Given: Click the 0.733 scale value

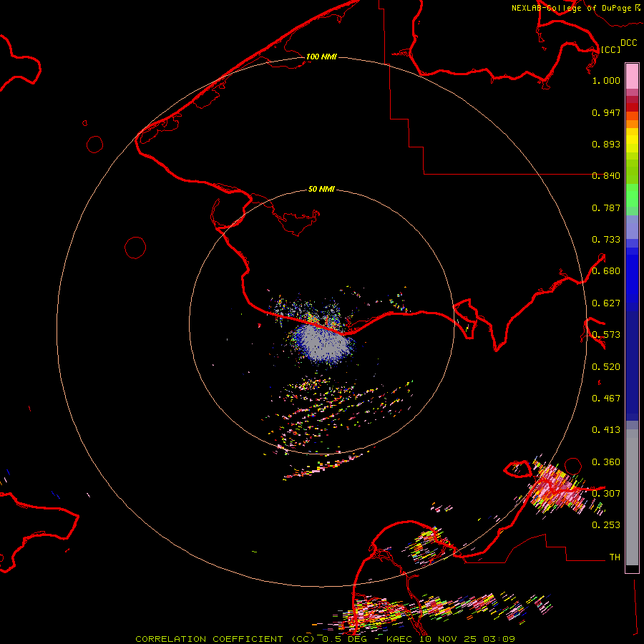Looking at the screenshot, I should 606,240.
